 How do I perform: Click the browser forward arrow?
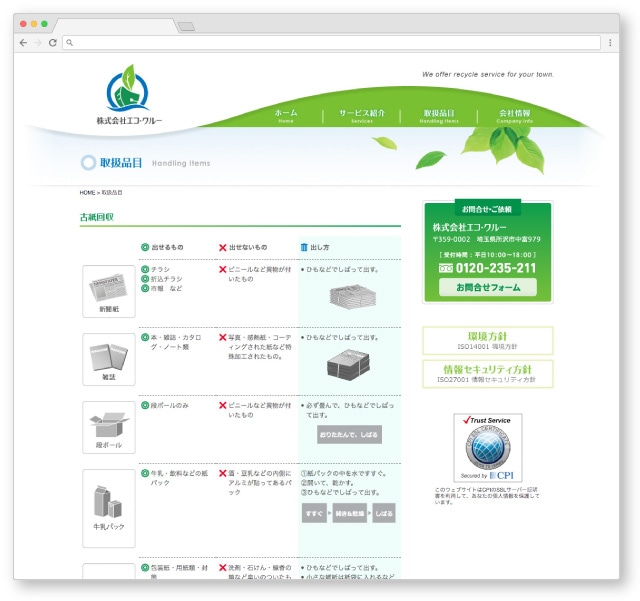coord(38,42)
